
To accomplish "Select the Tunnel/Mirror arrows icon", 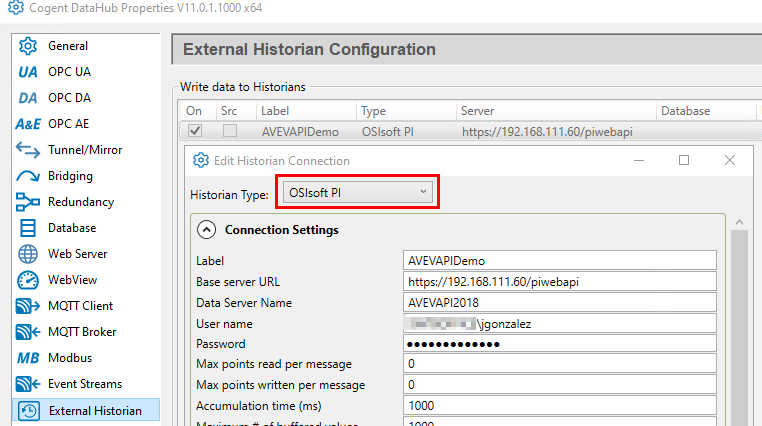I will (28, 150).
